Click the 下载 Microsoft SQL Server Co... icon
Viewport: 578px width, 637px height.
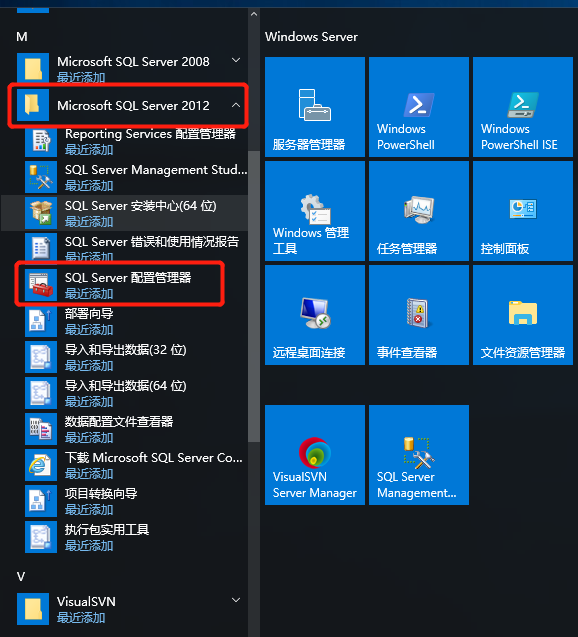(x=41, y=465)
